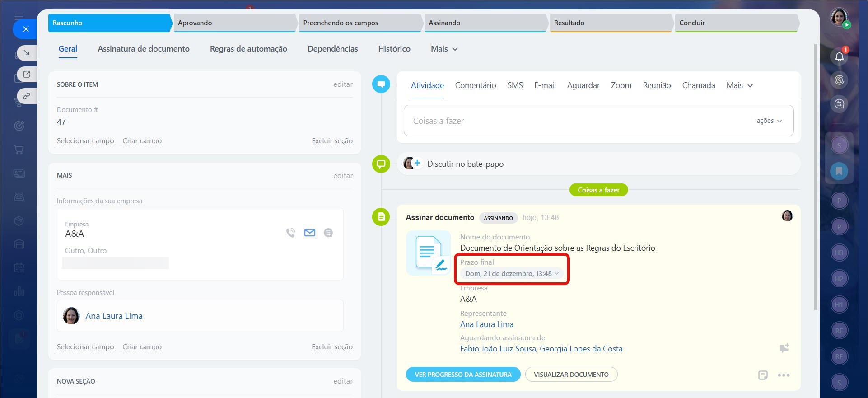
Task: Close the side panel with X button
Action: click(x=26, y=29)
